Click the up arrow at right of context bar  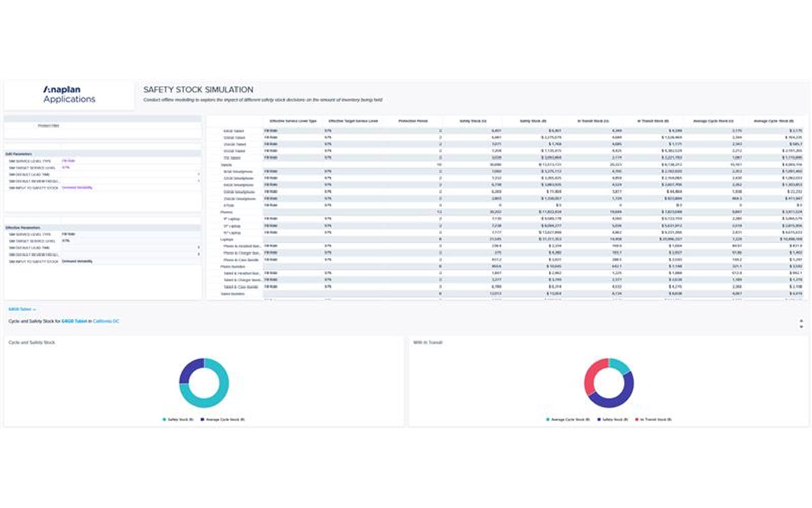coord(801,321)
